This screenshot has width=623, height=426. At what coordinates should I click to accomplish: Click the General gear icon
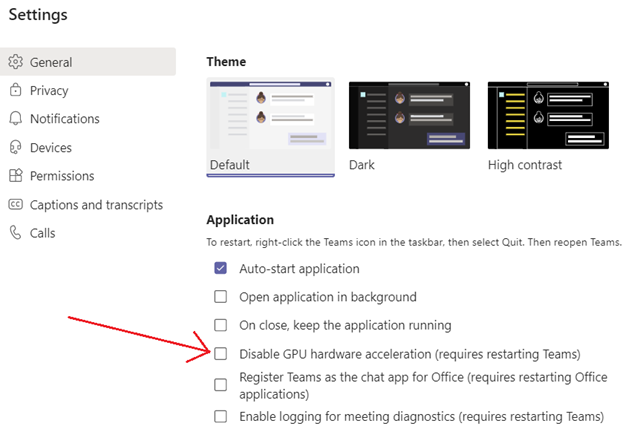(15, 62)
